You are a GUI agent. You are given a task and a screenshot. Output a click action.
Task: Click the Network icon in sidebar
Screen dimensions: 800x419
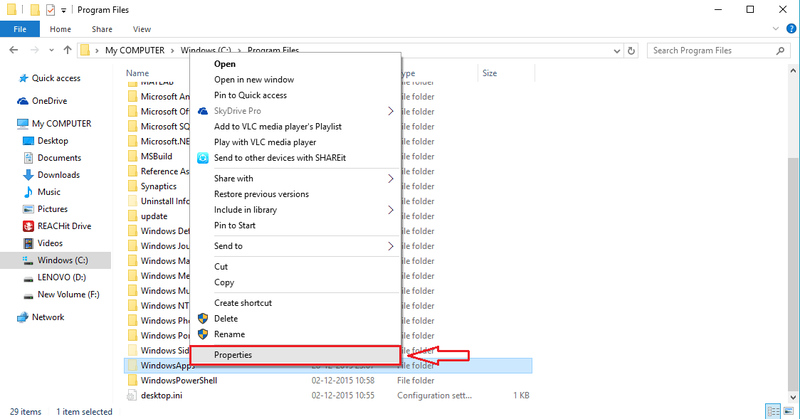(x=22, y=317)
